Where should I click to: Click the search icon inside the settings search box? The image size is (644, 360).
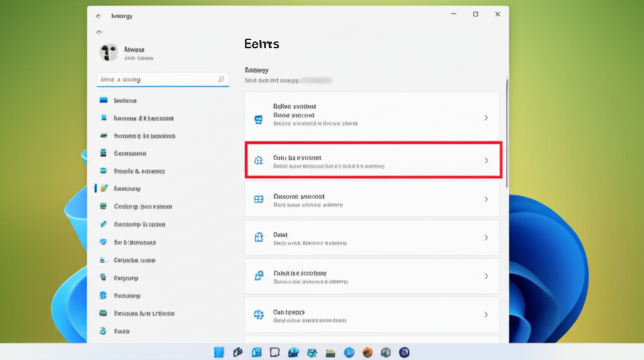[x=221, y=80]
